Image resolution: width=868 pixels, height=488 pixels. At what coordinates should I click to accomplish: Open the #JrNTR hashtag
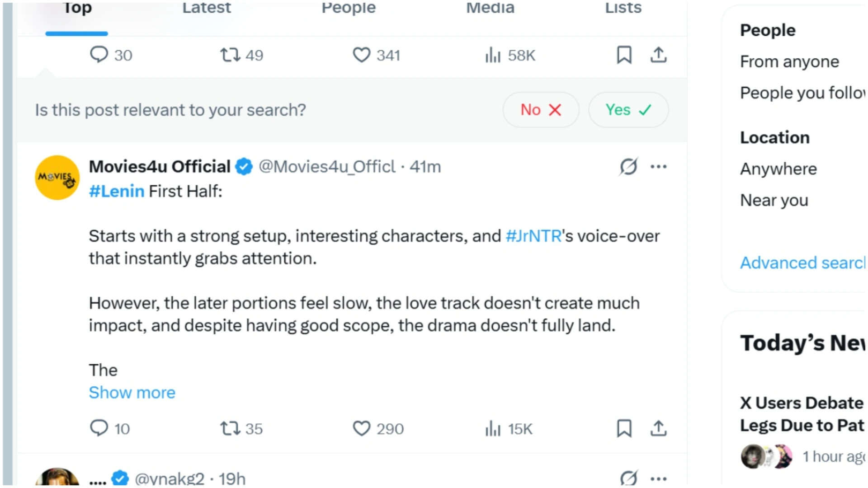[533, 236]
